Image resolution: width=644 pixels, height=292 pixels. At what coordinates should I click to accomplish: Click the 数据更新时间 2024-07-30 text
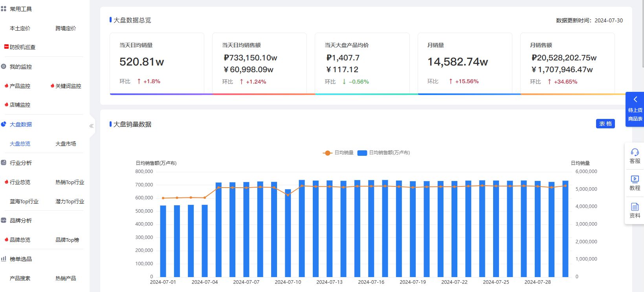589,20
